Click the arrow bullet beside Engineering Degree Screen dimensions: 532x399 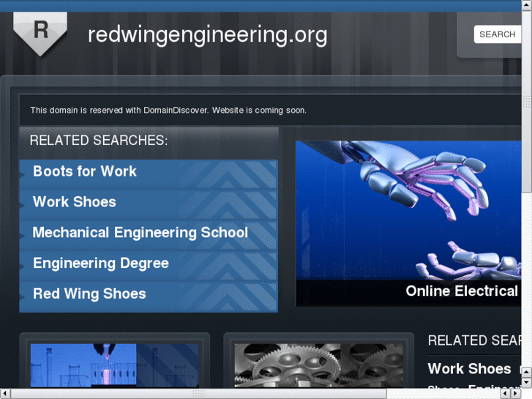tap(23, 266)
